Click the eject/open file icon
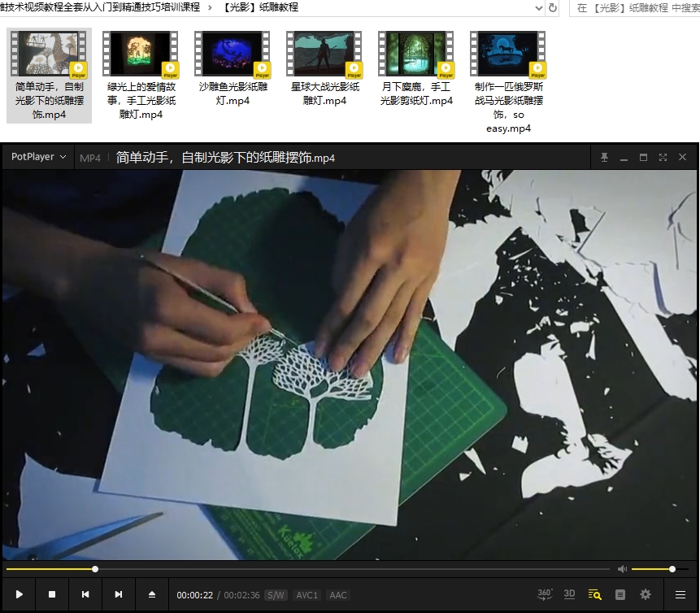Screen dimensions: 700x613 click(x=152, y=594)
